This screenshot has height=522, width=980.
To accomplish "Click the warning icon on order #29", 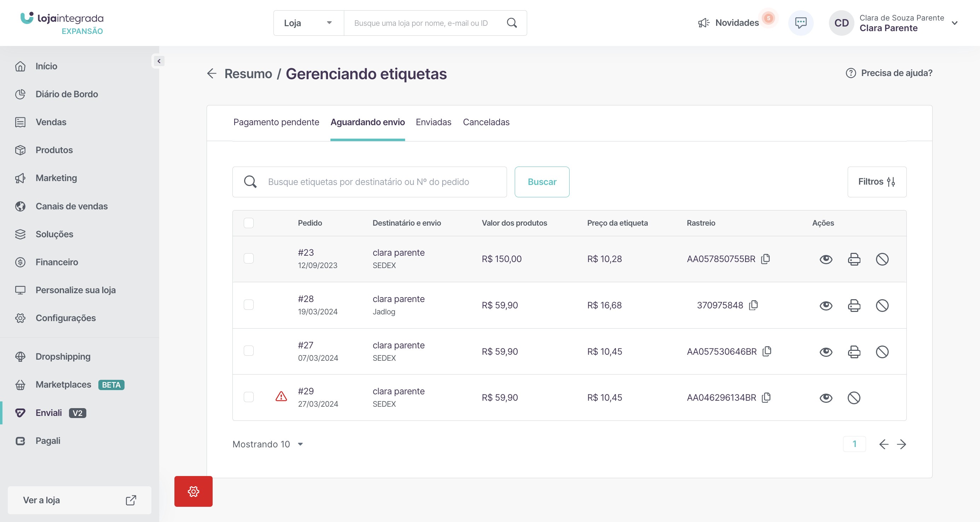I will 281,396.
